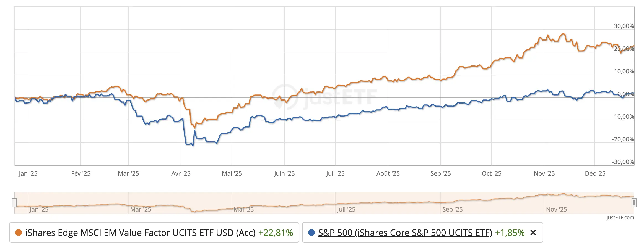Click the Jan '25 x-axis label
This screenshot has height=243, width=644.
click(x=28, y=173)
